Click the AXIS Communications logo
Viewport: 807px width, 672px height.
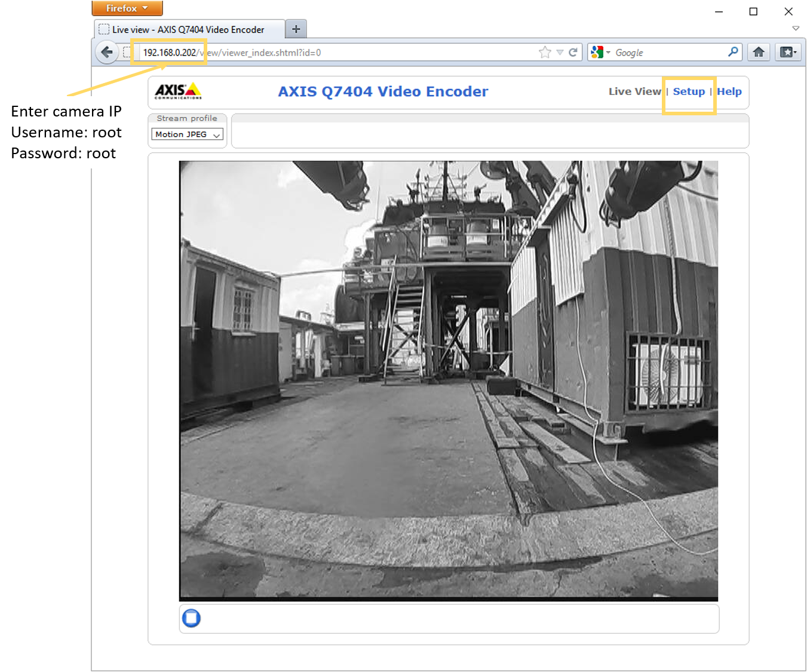tap(178, 91)
